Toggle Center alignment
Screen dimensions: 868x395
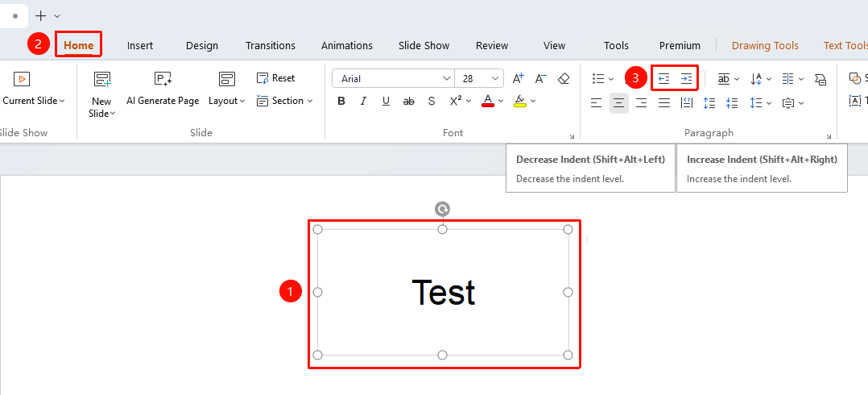point(619,102)
